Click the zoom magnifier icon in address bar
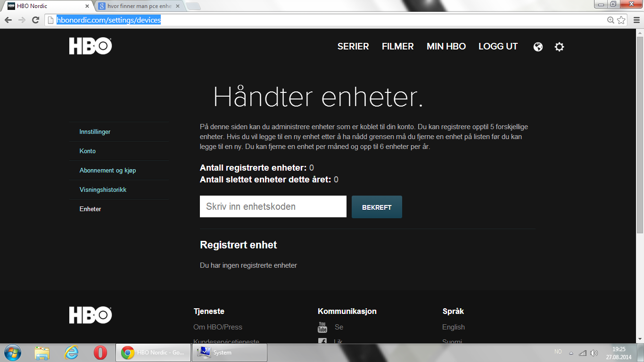This screenshot has height=362, width=644. [611, 20]
